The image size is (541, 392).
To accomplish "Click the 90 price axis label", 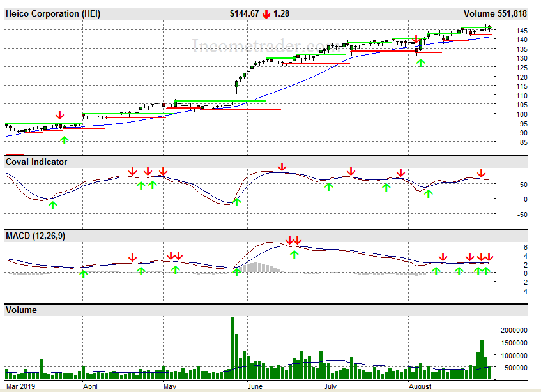I will click(x=523, y=133).
